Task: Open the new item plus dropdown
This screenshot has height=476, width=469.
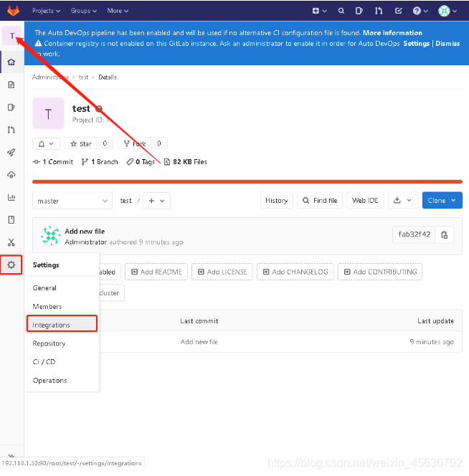Action: (319, 11)
